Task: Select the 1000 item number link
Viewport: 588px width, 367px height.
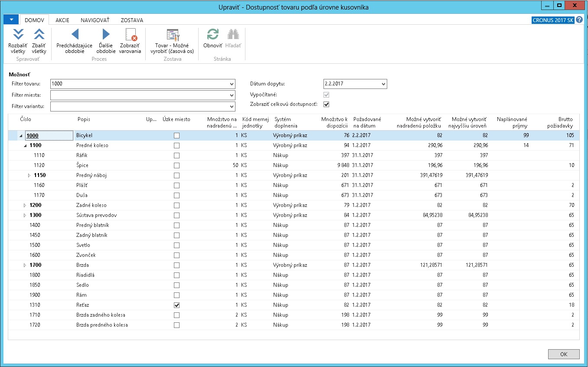Action: tap(32, 136)
